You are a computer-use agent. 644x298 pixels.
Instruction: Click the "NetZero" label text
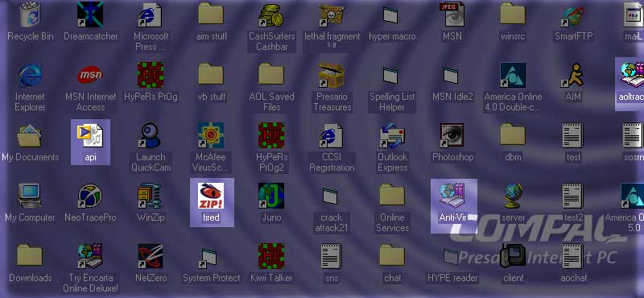point(151,279)
